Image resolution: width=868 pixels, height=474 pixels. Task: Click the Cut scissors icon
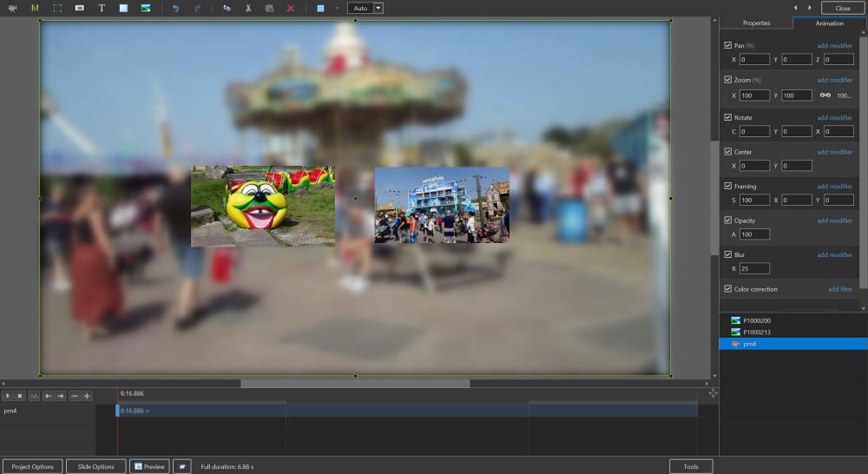pos(248,8)
